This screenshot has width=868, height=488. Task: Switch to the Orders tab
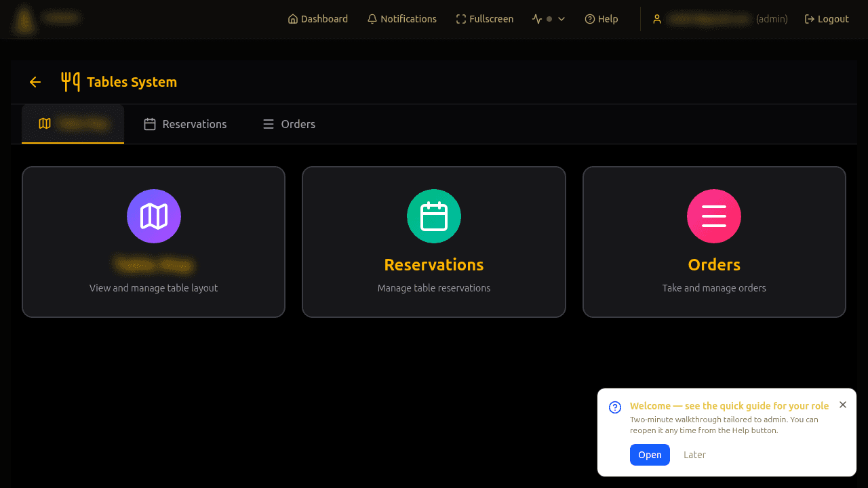pos(289,124)
